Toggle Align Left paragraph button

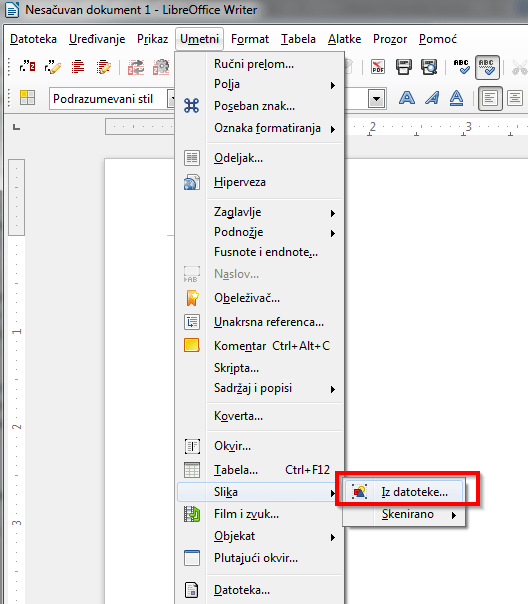pos(490,99)
